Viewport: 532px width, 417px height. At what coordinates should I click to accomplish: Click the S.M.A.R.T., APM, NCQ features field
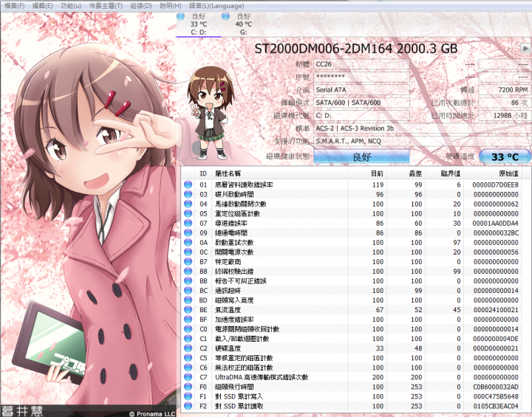[x=422, y=142]
